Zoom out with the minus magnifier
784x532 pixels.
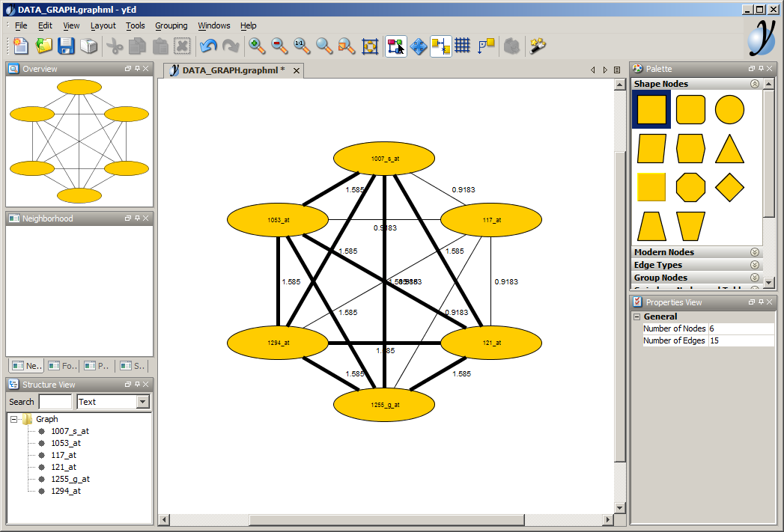point(279,46)
